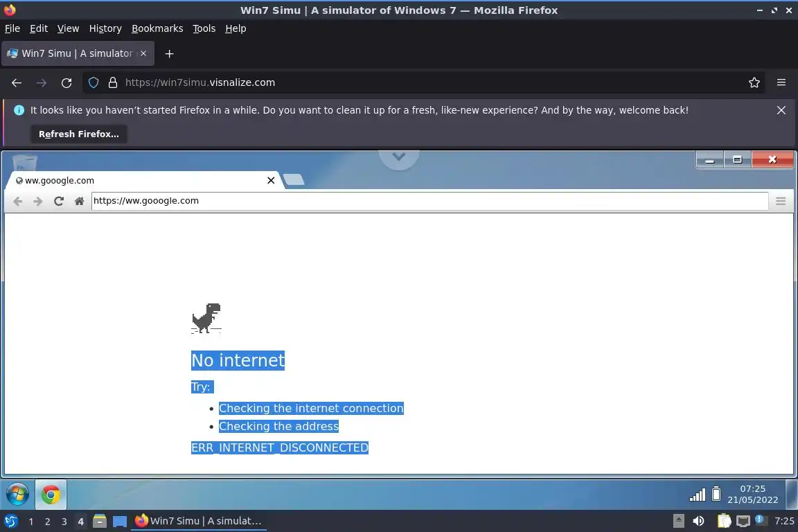
Task: Click the host notification info tray icon
Action: click(760, 520)
